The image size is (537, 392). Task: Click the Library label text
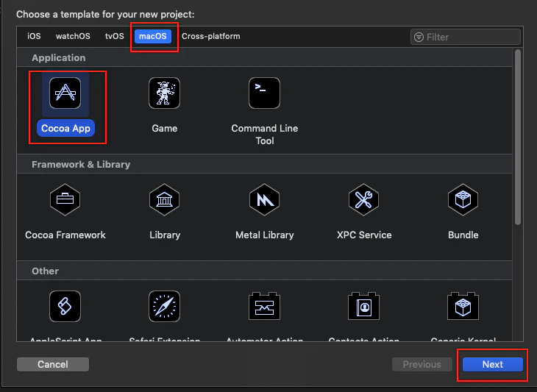165,235
